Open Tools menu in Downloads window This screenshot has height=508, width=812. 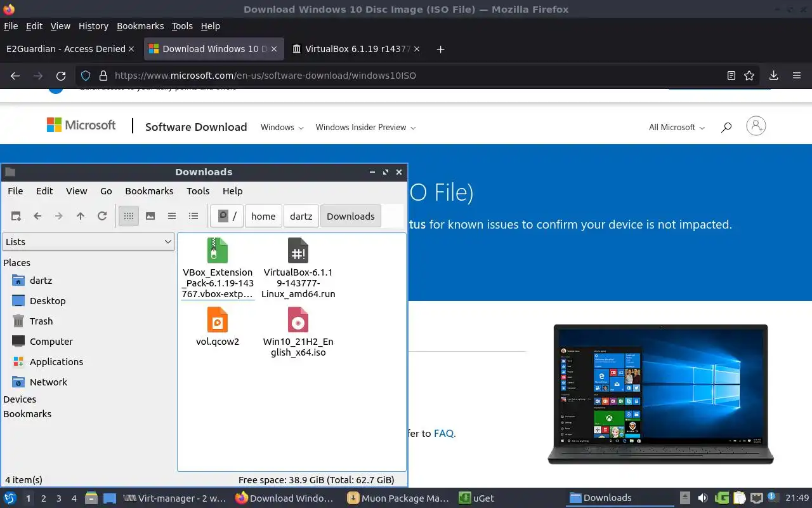(198, 190)
